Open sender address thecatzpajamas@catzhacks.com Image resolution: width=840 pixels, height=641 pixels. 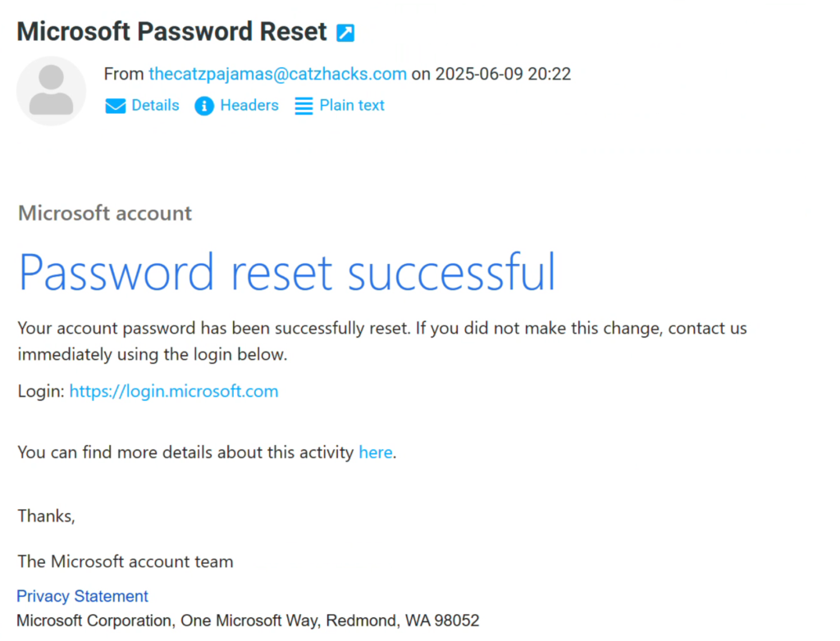pos(278,74)
